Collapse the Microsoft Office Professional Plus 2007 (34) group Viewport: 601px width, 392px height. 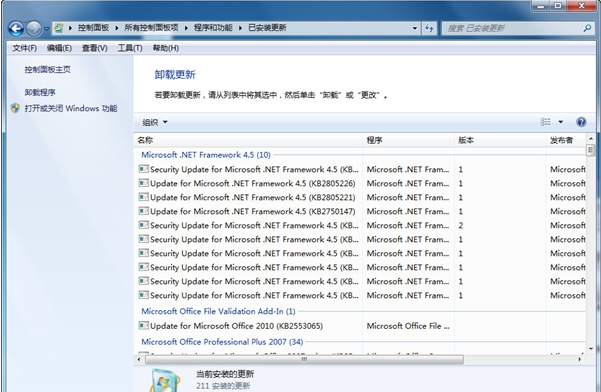pyautogui.click(x=222, y=342)
